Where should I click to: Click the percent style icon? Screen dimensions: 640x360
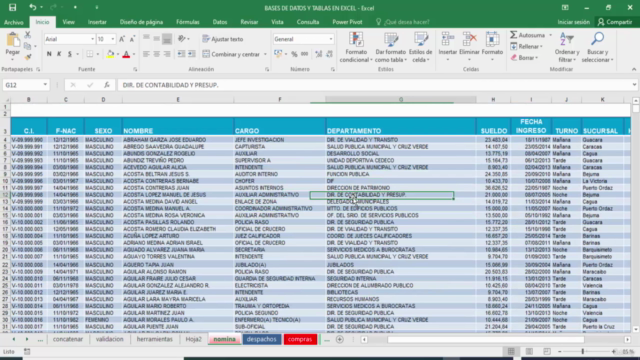click(x=294, y=54)
